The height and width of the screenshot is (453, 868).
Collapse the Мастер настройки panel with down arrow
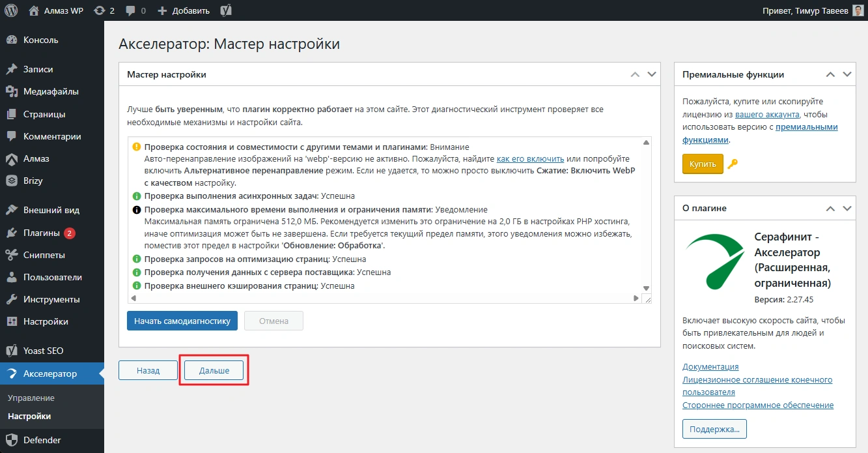[x=652, y=74]
